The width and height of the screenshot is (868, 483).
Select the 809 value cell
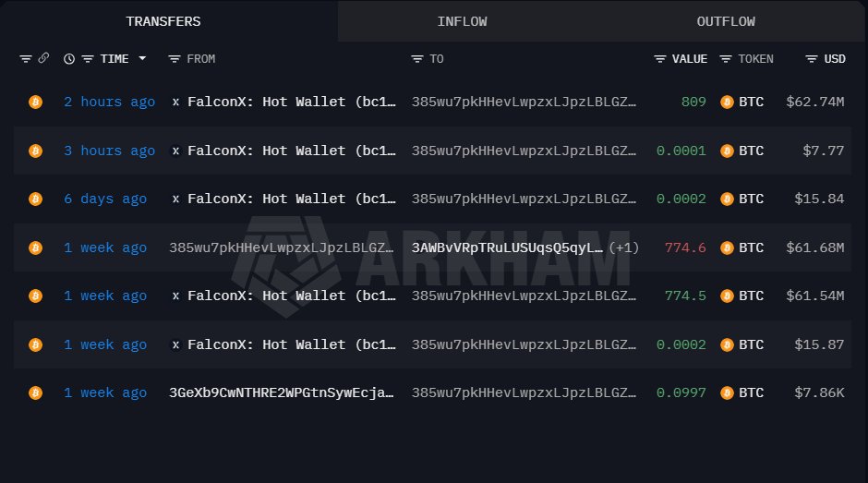693,102
